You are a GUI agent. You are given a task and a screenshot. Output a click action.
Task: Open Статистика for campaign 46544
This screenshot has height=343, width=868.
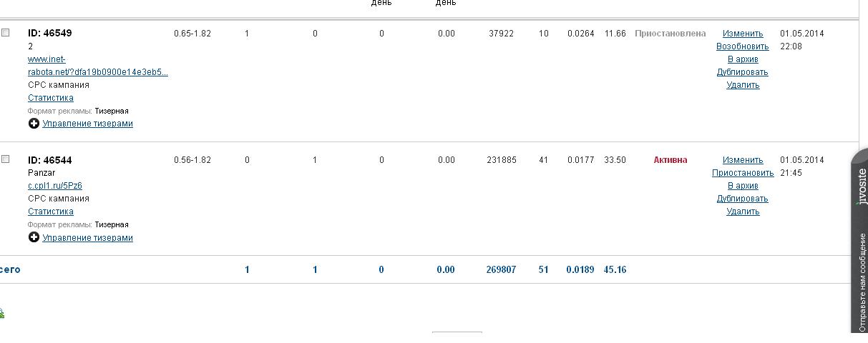click(50, 212)
